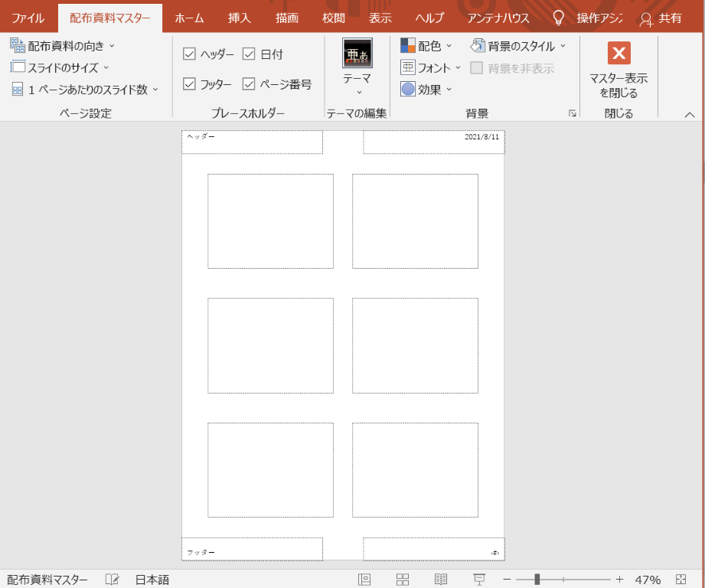
Task: Expand 配布資料の向き dropdown
Action: point(63,46)
